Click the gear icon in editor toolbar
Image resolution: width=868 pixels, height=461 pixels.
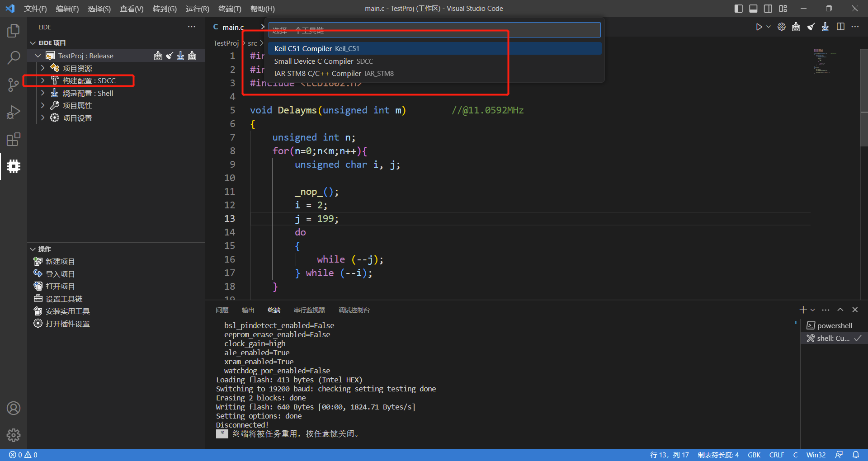click(x=782, y=27)
